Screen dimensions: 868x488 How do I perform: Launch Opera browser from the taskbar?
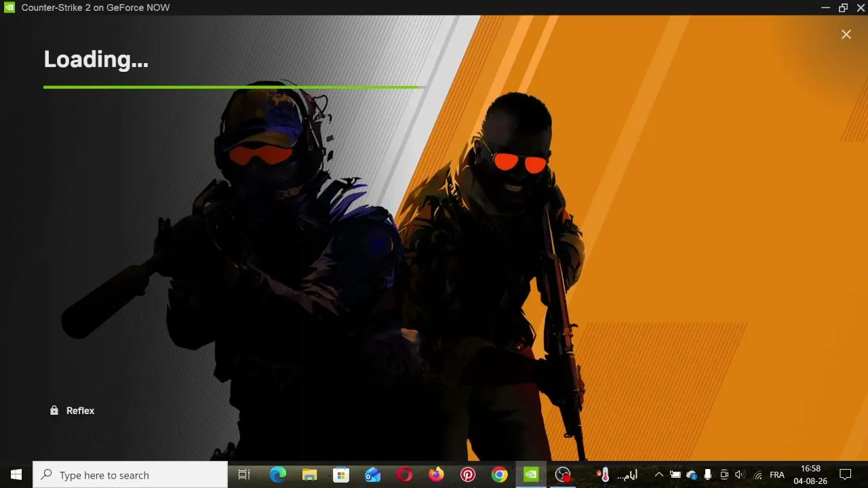pos(405,475)
